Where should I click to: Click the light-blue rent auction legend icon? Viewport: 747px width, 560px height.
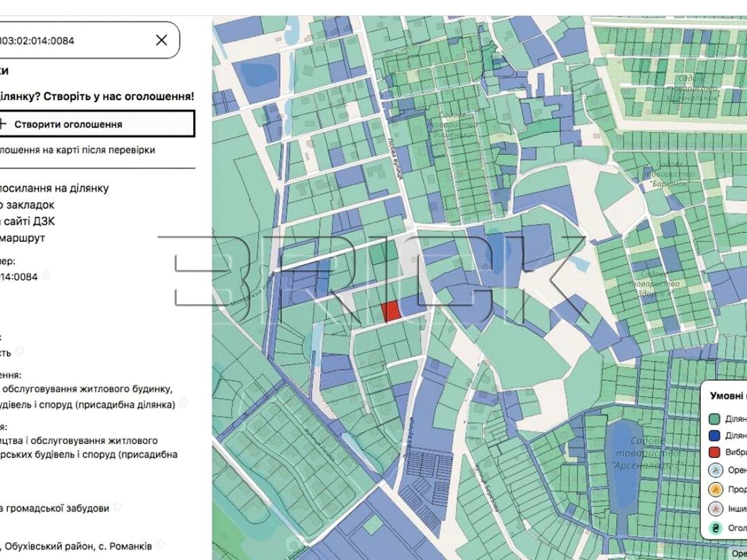[715, 470]
